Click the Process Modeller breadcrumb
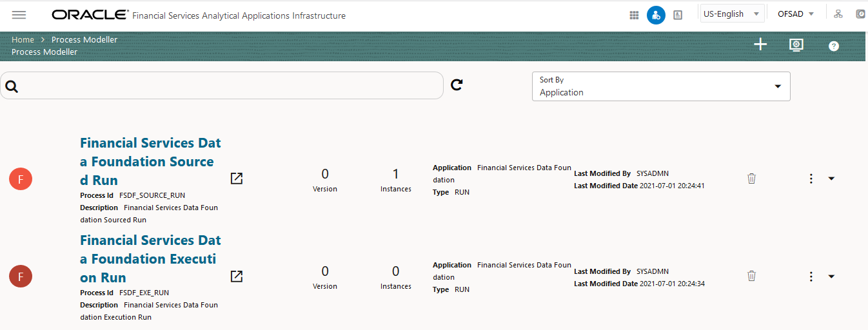 pos(84,39)
